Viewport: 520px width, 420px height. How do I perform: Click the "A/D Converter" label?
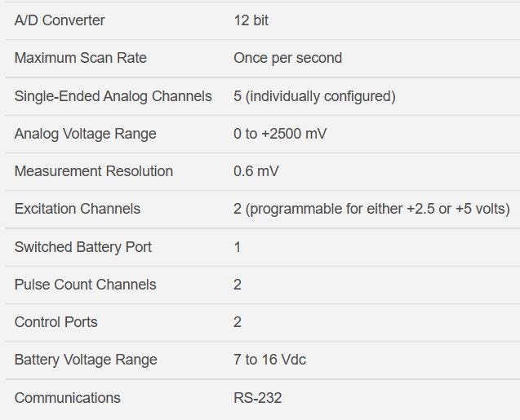click(x=60, y=20)
